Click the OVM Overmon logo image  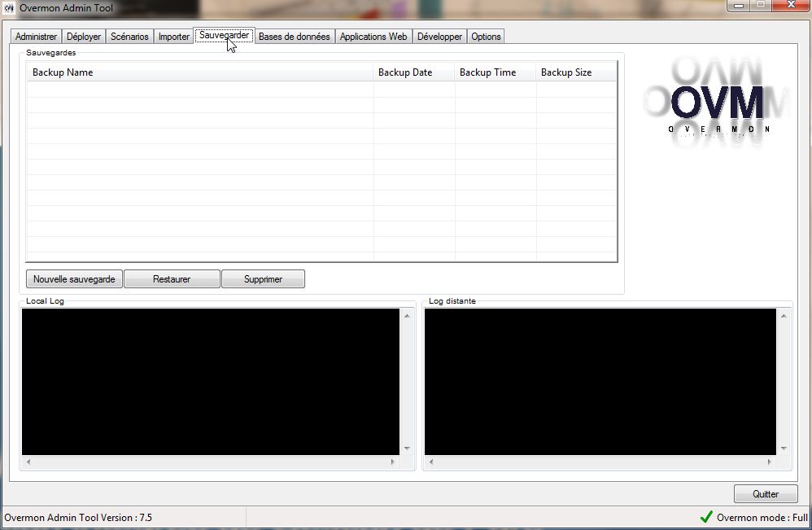click(x=717, y=103)
